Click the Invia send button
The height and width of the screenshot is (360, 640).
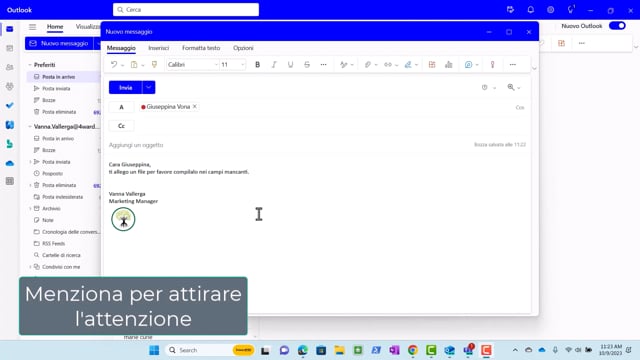click(x=126, y=87)
